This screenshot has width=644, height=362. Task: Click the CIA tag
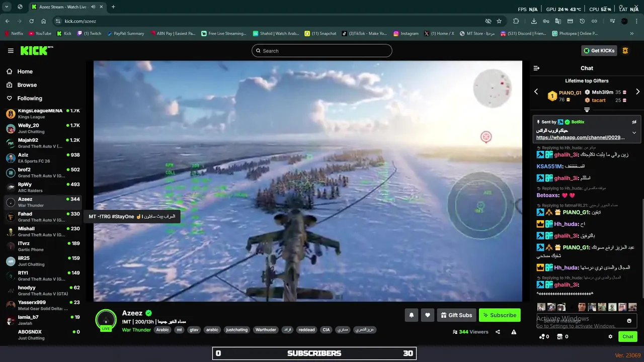[326, 330]
